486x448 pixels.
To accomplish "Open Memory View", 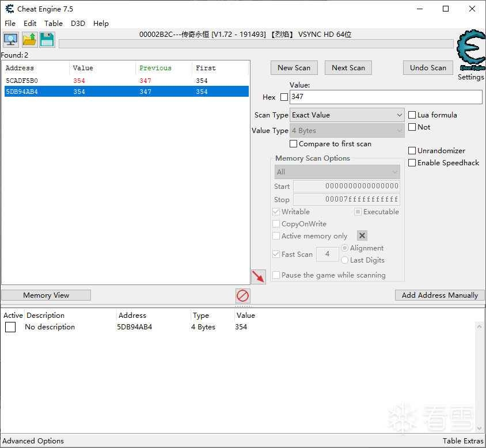I will [46, 295].
